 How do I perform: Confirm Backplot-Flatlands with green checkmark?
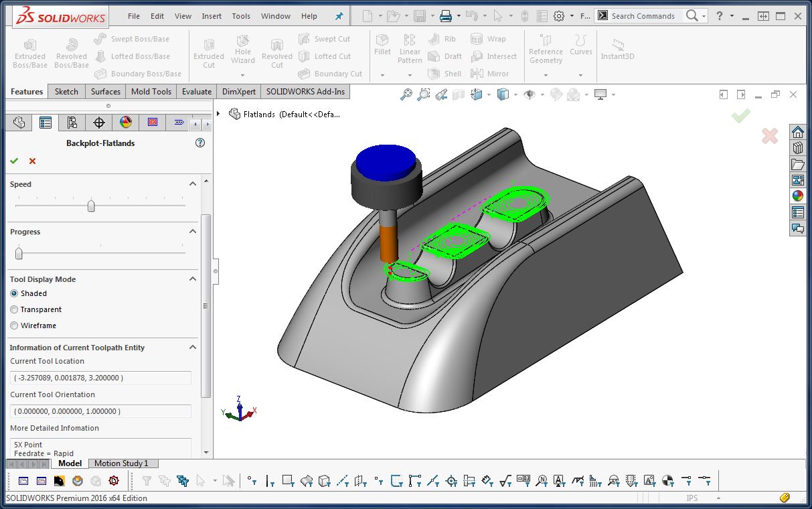pyautogui.click(x=14, y=161)
